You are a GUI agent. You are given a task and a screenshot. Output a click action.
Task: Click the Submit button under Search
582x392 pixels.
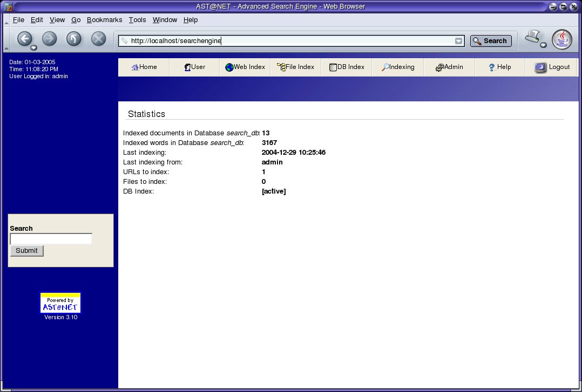coord(27,251)
